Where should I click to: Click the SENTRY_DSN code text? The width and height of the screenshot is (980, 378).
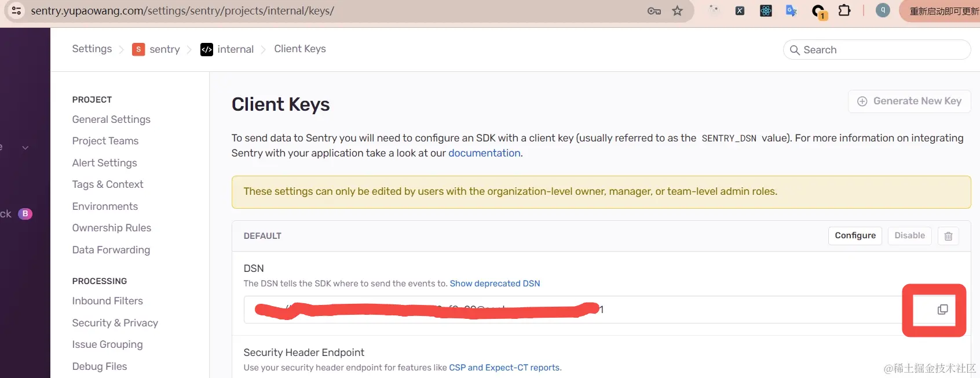click(729, 139)
